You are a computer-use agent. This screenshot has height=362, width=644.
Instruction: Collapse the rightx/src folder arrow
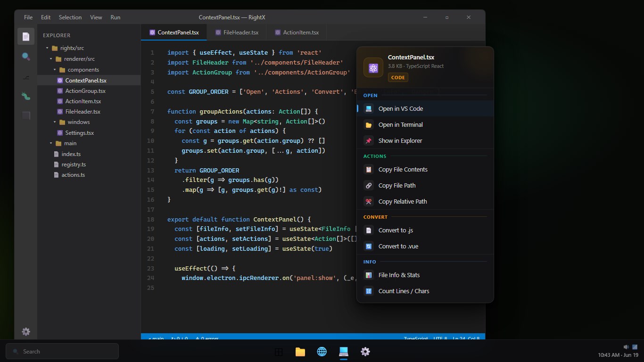[x=47, y=48]
